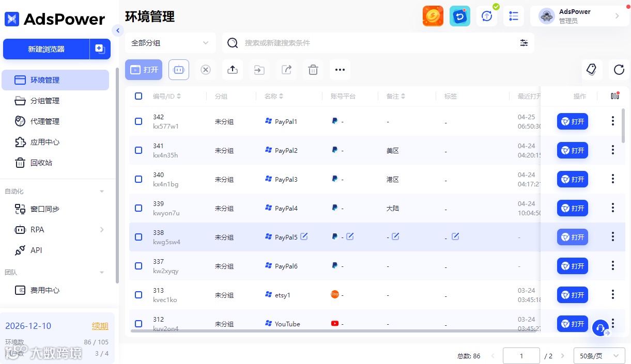Check the box for profile 341 PayPal2
This screenshot has height=364, width=631.
pos(138,150)
